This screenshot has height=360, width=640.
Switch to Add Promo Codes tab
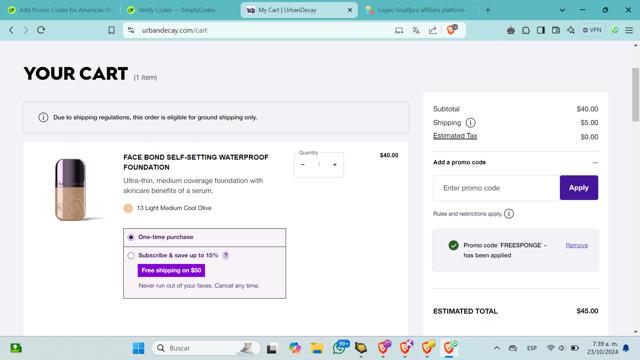pyautogui.click(x=60, y=10)
